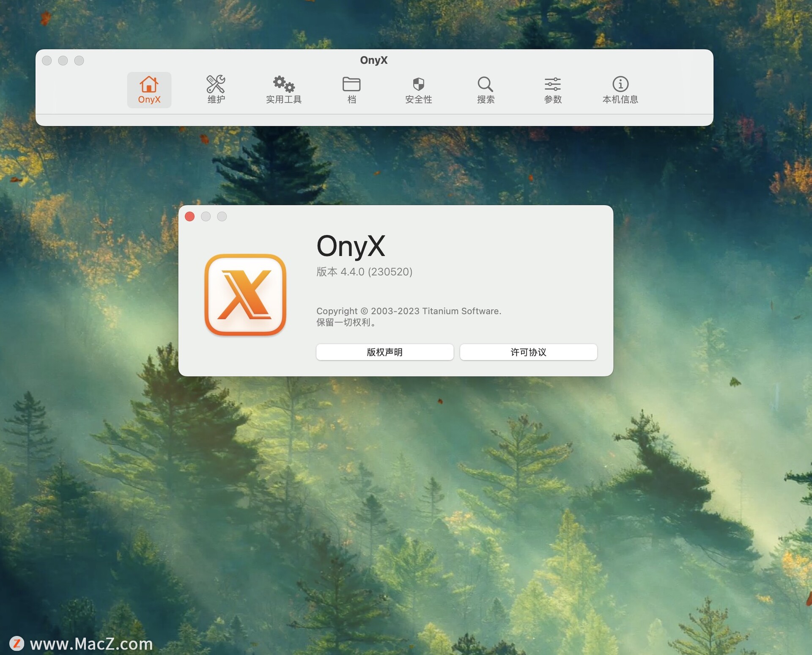
Task: Click the 版权声明 button
Action: (x=384, y=352)
